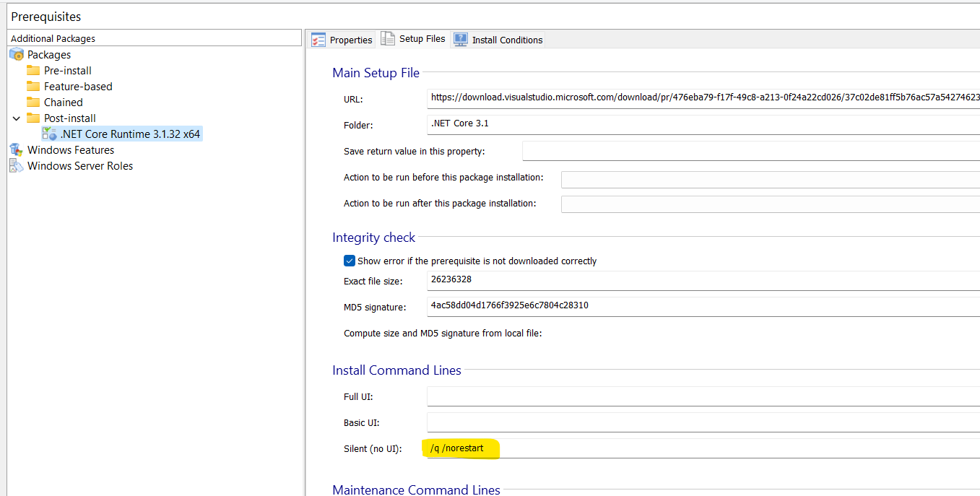Click the Chained folder icon
The width and height of the screenshot is (980, 496).
33,103
